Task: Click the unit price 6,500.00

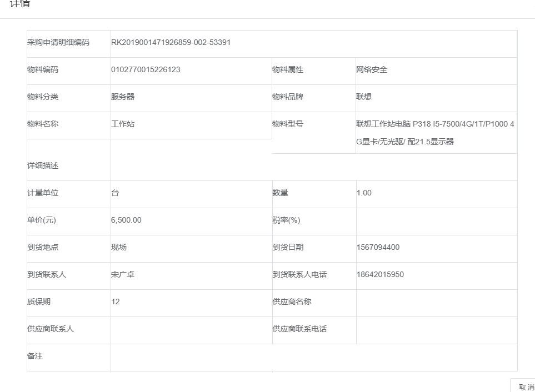Action: [x=126, y=220]
